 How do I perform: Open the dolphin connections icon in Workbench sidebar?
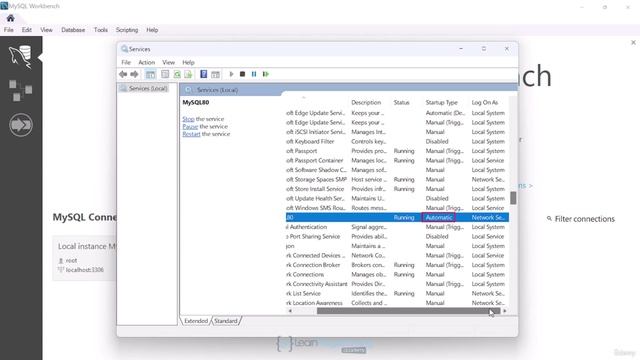tap(20, 57)
